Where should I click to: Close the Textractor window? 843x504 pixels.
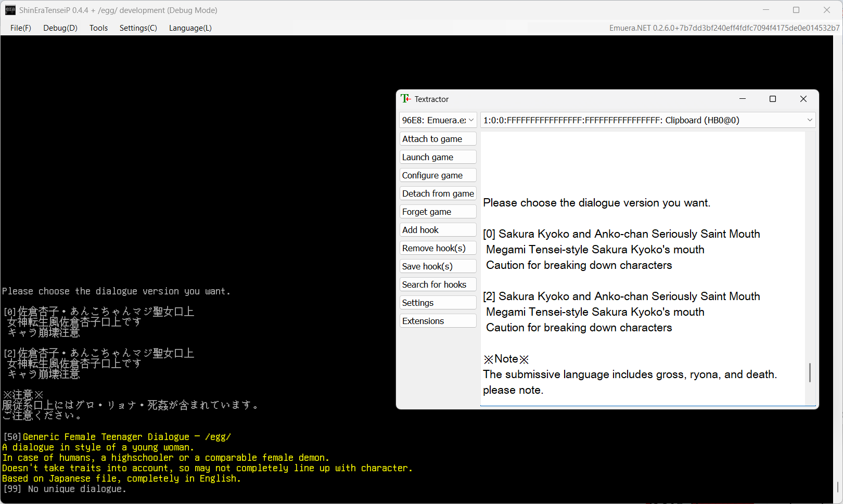tap(803, 99)
